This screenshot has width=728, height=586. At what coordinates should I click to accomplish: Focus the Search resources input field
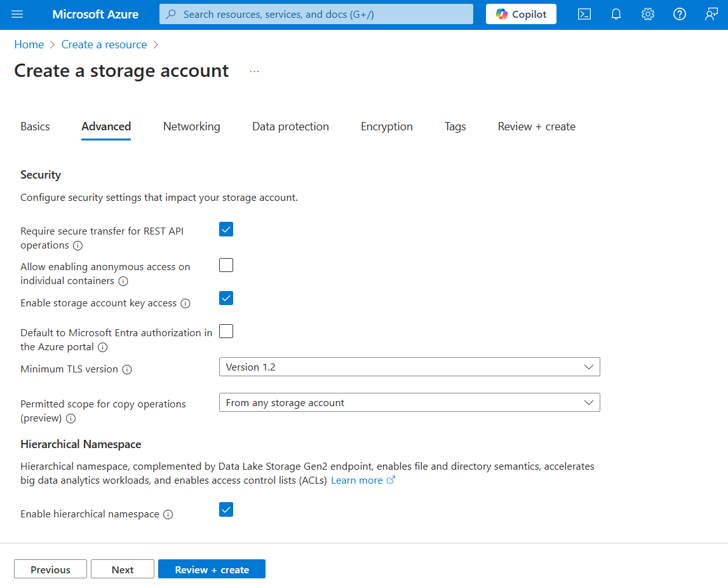[324, 14]
